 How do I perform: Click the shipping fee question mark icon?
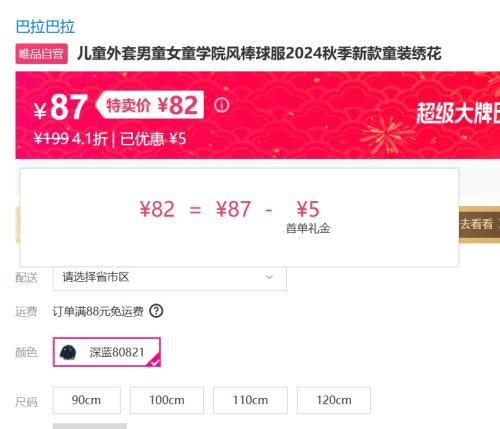(156, 311)
